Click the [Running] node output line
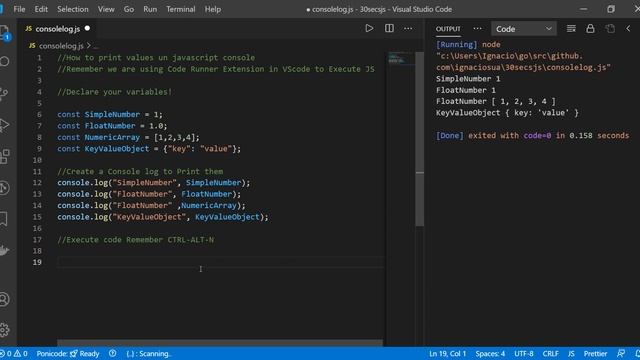 (468, 44)
